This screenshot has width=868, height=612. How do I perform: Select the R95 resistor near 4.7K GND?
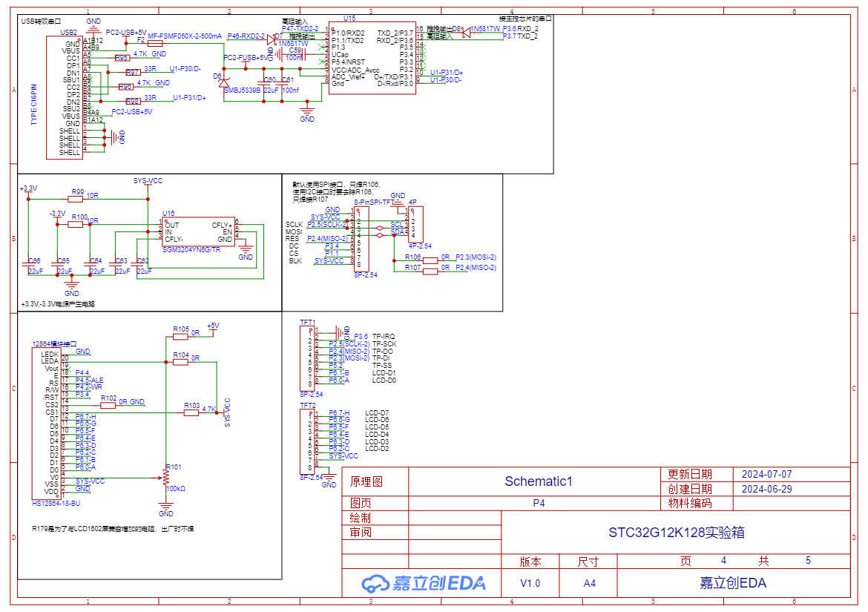[x=122, y=58]
